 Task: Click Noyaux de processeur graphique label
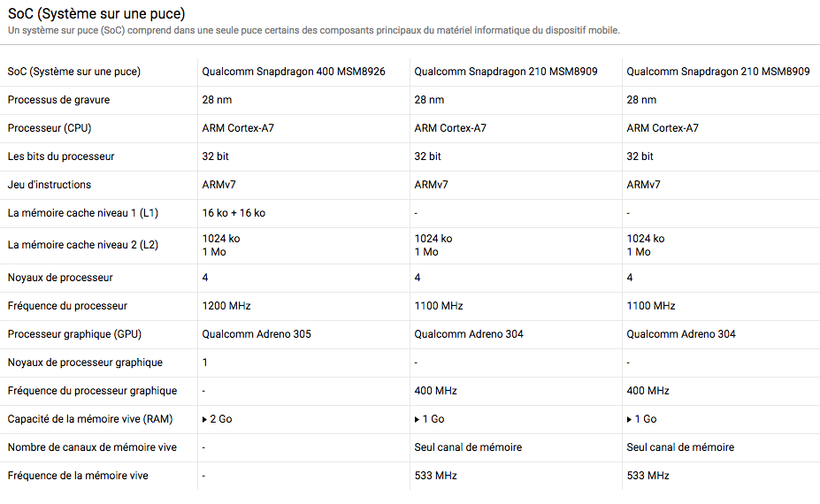coord(85,363)
